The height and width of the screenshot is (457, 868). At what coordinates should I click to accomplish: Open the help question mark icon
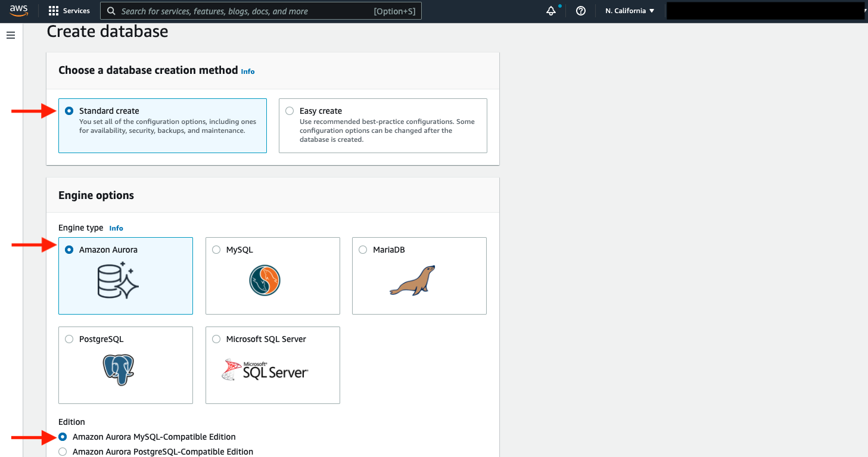tap(581, 11)
